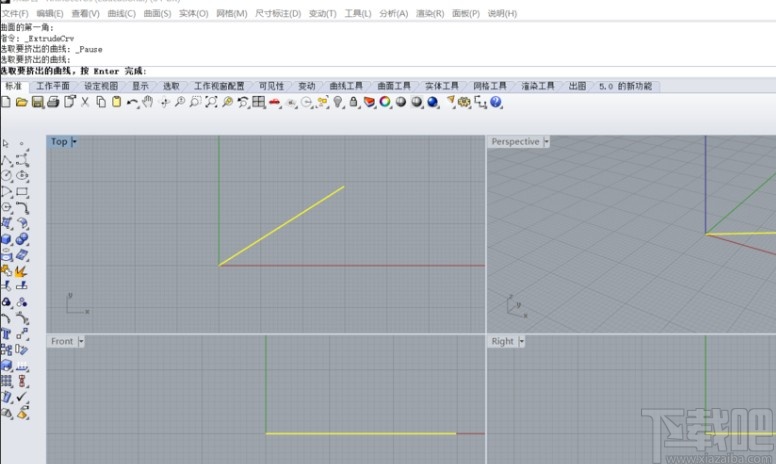
Task: Save the model with floppy disk icon
Action: tap(38, 102)
